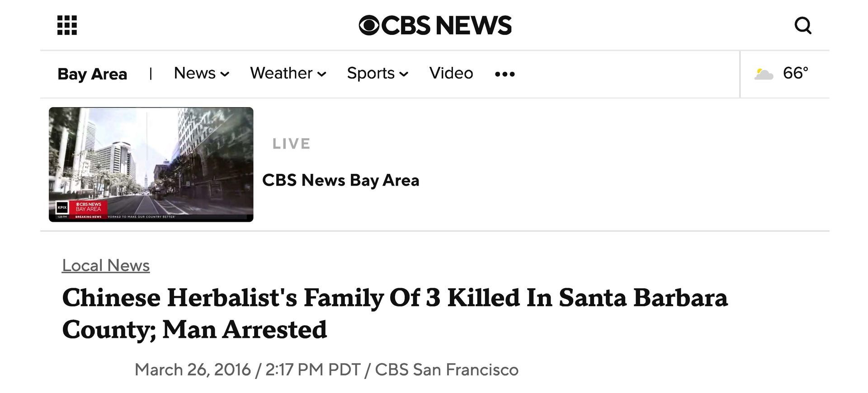Click the March 26, 2016 publish date
The image size is (868, 393).
click(x=193, y=370)
